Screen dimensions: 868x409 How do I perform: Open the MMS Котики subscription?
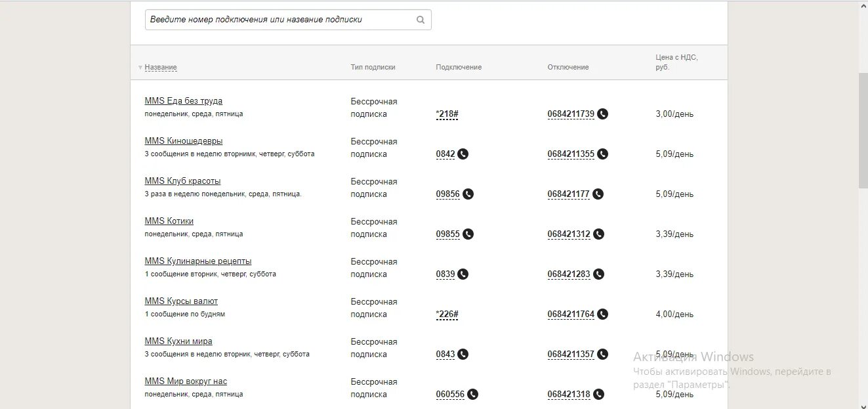click(x=169, y=221)
